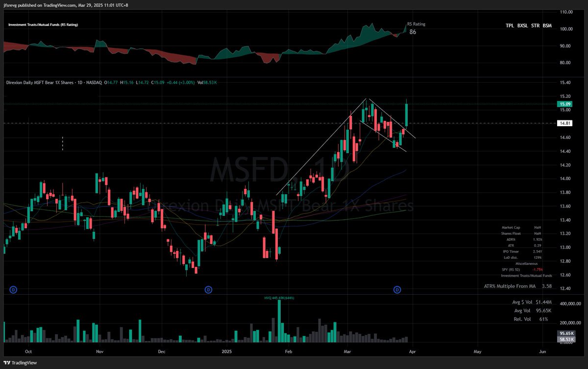Open the dividend marker near late December
Image resolution: width=588 pixels, height=369 pixels.
pos(209,290)
